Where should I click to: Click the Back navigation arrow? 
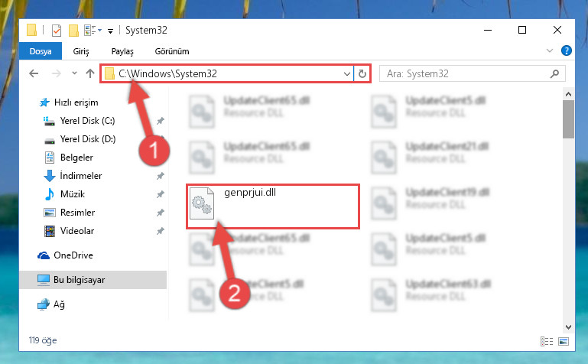34,73
